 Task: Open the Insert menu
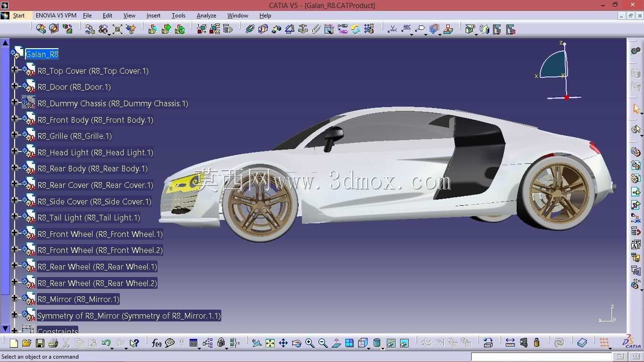click(x=153, y=16)
